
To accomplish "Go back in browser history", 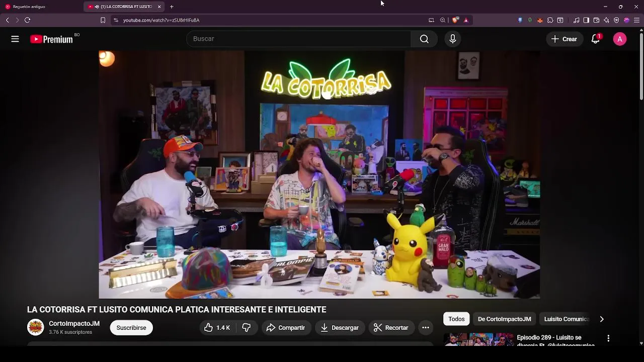I will point(7,20).
